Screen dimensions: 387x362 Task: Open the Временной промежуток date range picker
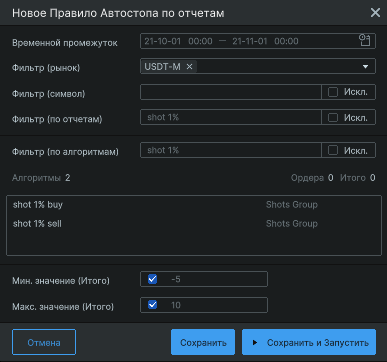pos(258,41)
